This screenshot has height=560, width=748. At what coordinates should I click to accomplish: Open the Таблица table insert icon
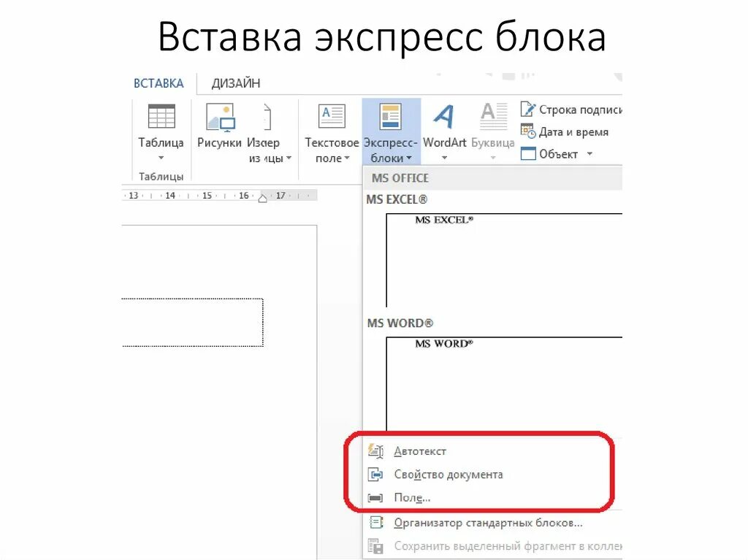(x=161, y=117)
